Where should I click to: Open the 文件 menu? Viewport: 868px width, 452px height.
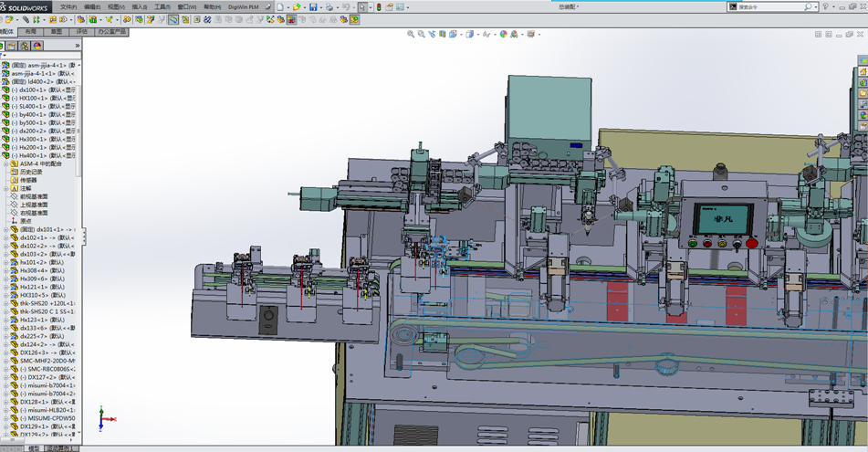pyautogui.click(x=68, y=6)
